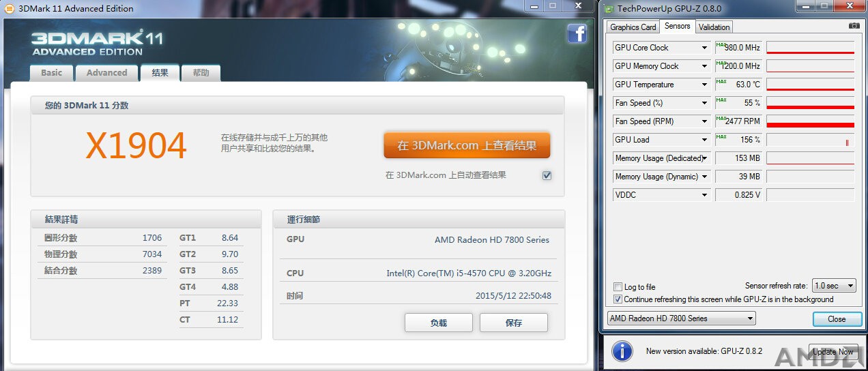Click New version available: GPU-Z 0.8.2 text

tap(704, 352)
